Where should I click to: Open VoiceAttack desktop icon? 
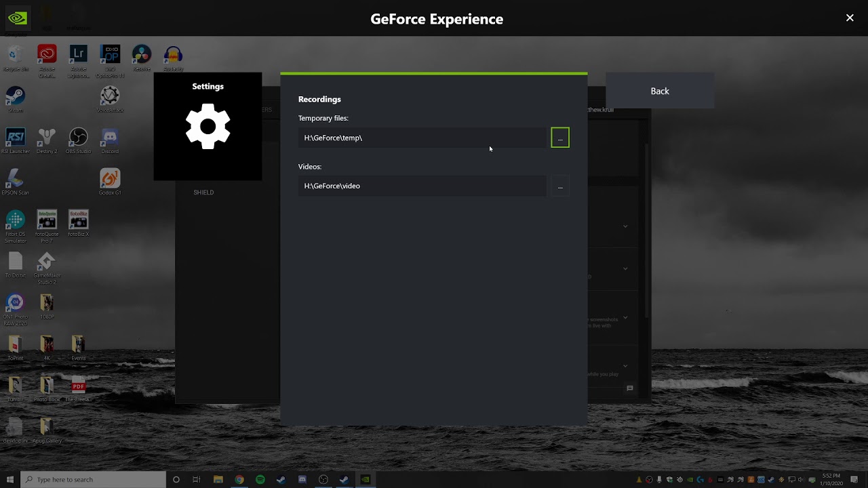pos(110,100)
